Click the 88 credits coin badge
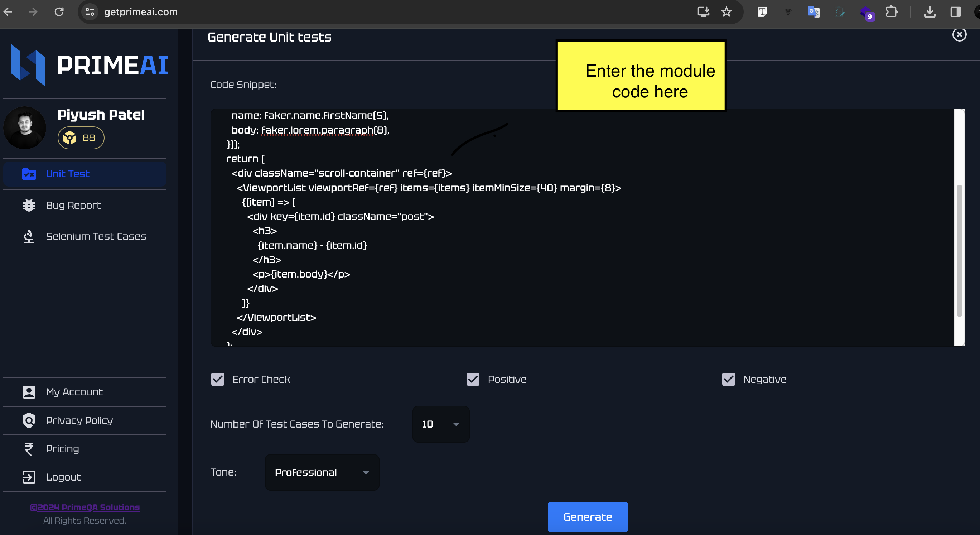The height and width of the screenshot is (535, 980). coord(81,138)
